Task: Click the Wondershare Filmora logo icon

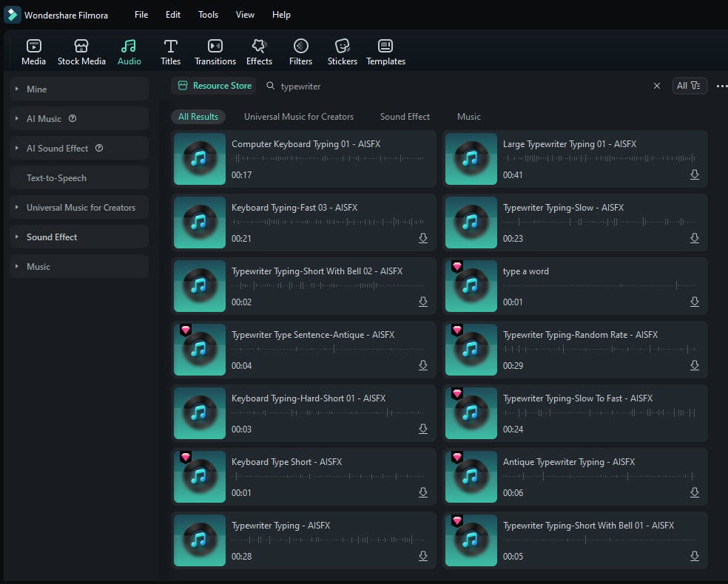Action: [12, 15]
